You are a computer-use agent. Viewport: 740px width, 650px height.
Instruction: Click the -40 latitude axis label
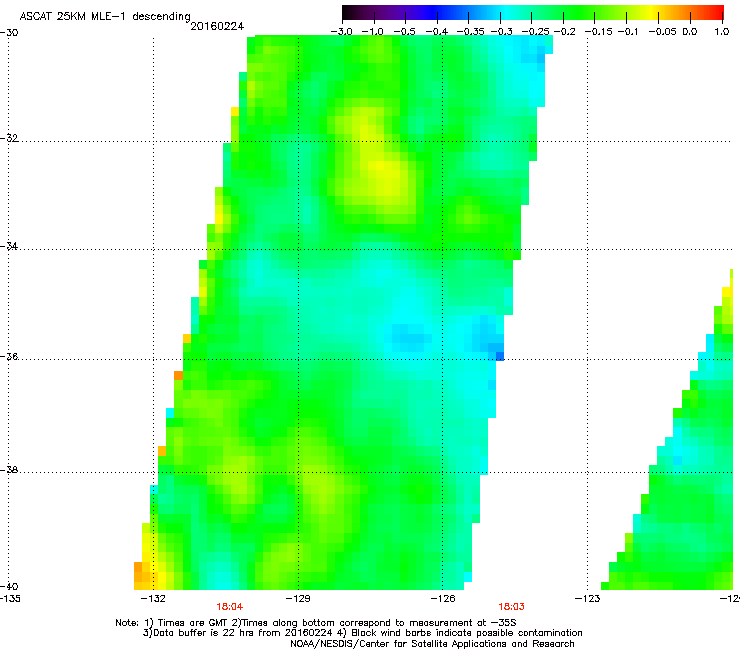[9, 586]
